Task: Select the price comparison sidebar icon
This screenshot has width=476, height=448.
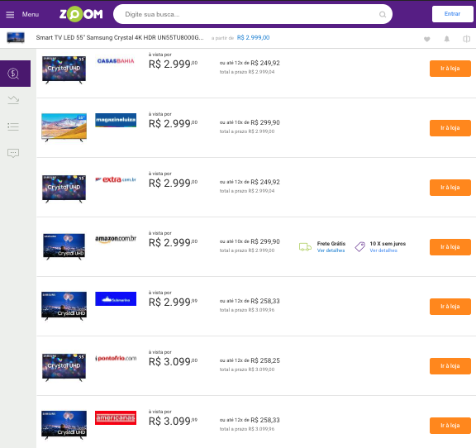Action: (x=15, y=74)
